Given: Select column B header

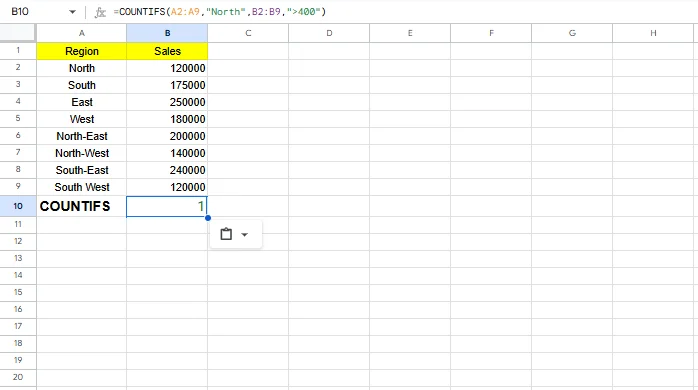Looking at the screenshot, I should (167, 33).
